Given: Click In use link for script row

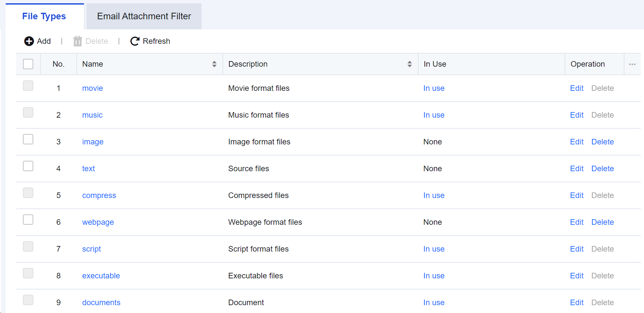Looking at the screenshot, I should coord(434,249).
